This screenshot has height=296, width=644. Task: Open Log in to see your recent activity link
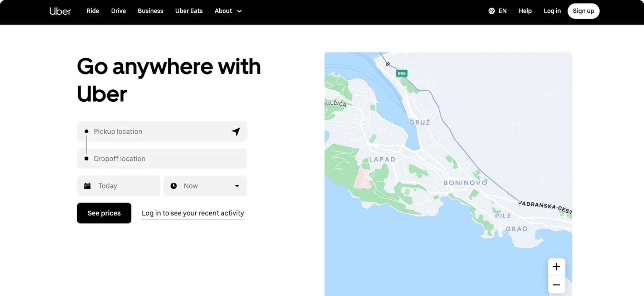coord(193,213)
